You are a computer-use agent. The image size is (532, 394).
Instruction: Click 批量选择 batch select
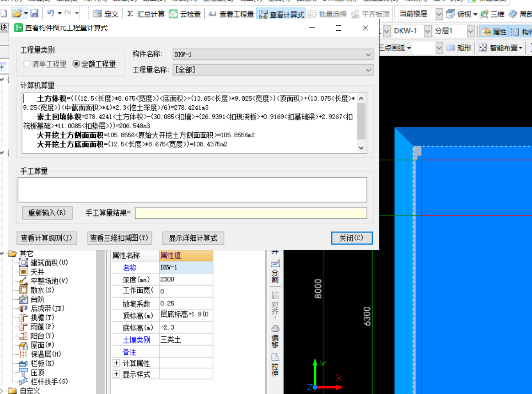click(x=328, y=14)
